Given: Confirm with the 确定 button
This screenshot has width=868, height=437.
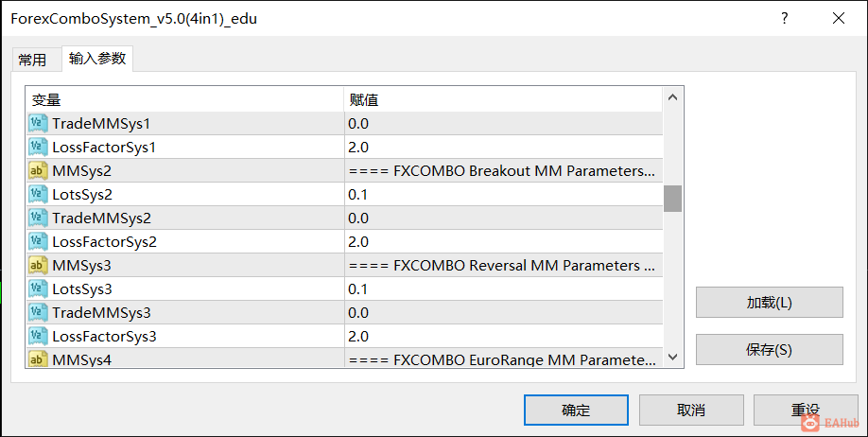Looking at the screenshot, I should (576, 410).
